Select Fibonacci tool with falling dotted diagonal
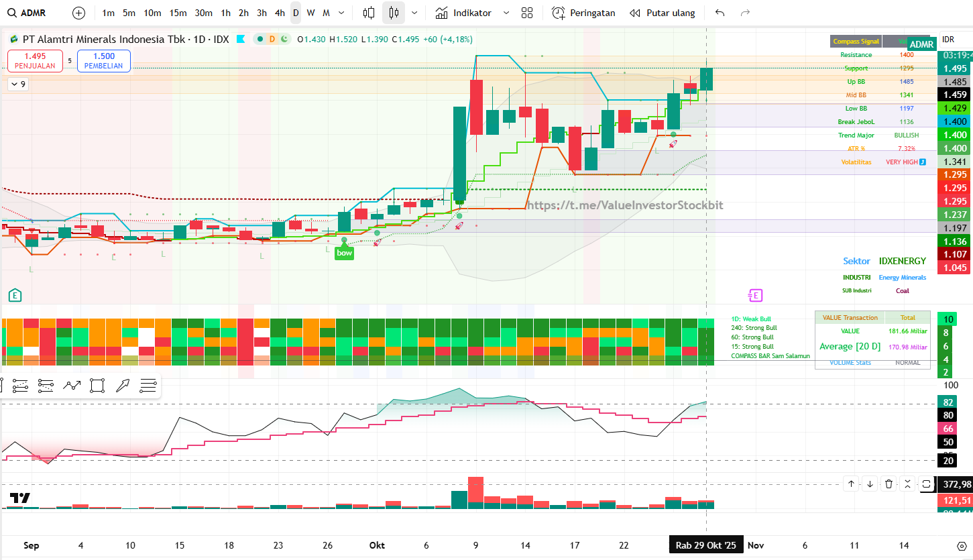This screenshot has width=973, height=560. click(46, 386)
